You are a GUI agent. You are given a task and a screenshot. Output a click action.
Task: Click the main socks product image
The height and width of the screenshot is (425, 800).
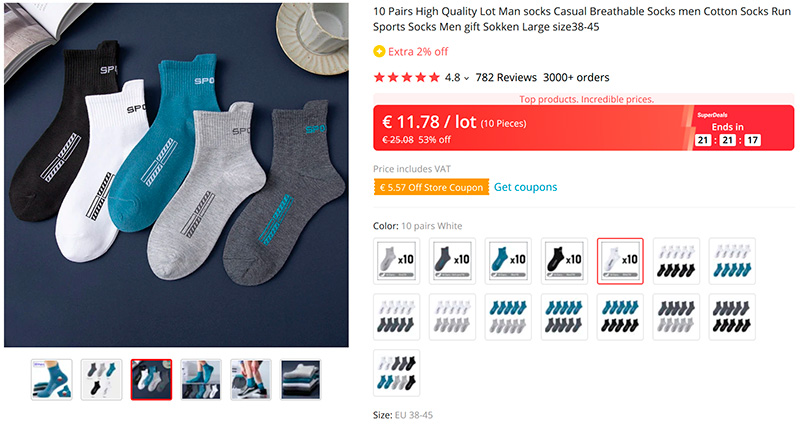176,174
